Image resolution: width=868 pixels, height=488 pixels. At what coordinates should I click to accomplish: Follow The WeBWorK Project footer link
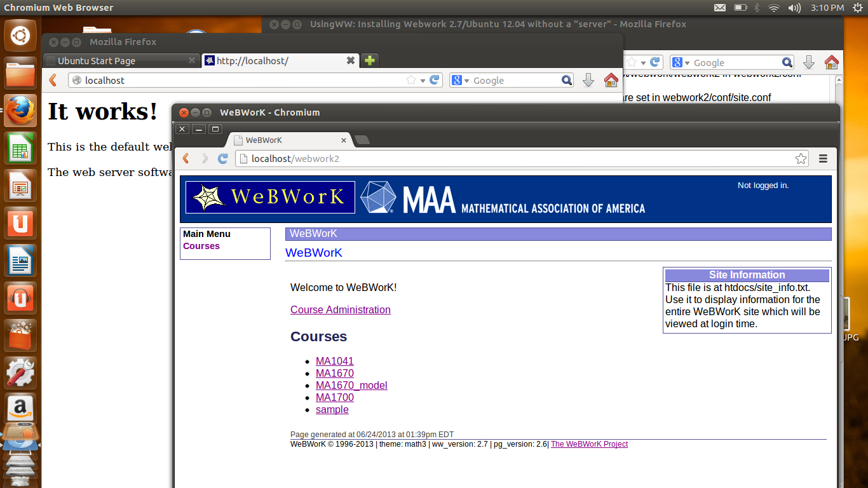(589, 444)
